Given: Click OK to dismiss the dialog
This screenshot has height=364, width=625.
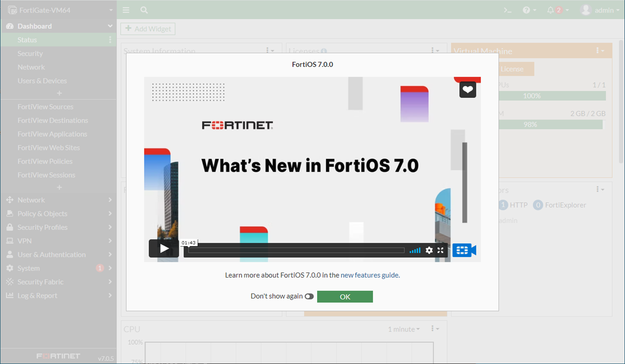Looking at the screenshot, I should [x=345, y=297].
